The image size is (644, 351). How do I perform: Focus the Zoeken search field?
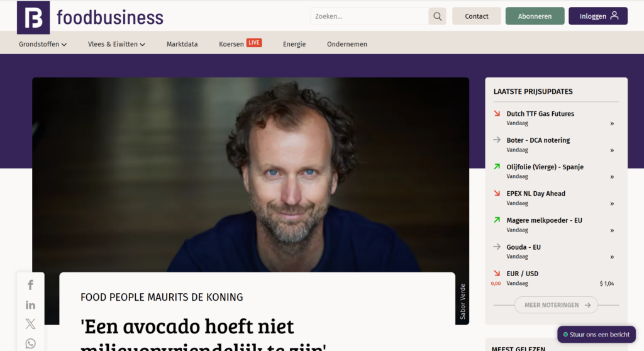(370, 16)
